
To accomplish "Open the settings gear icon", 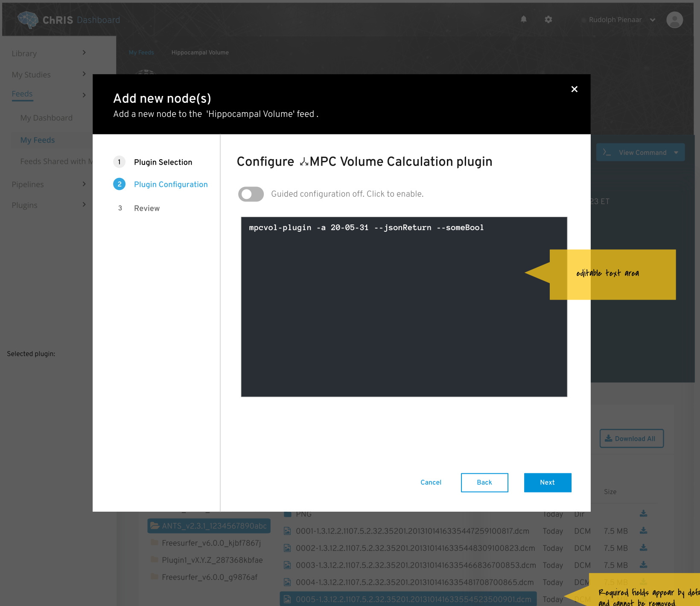I will [548, 19].
